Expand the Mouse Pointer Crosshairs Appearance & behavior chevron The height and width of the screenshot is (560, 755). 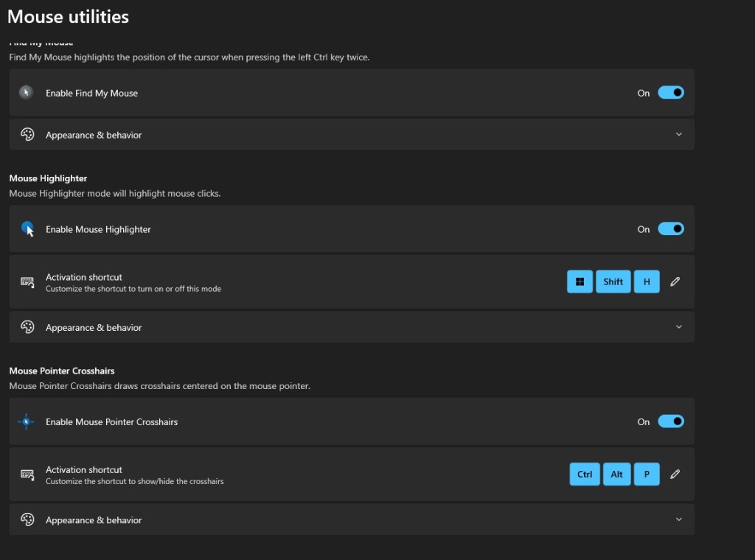pyautogui.click(x=679, y=519)
